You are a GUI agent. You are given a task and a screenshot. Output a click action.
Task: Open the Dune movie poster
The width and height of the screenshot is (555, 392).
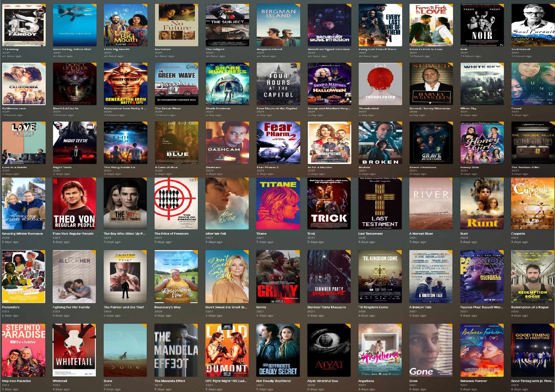tap(125, 350)
